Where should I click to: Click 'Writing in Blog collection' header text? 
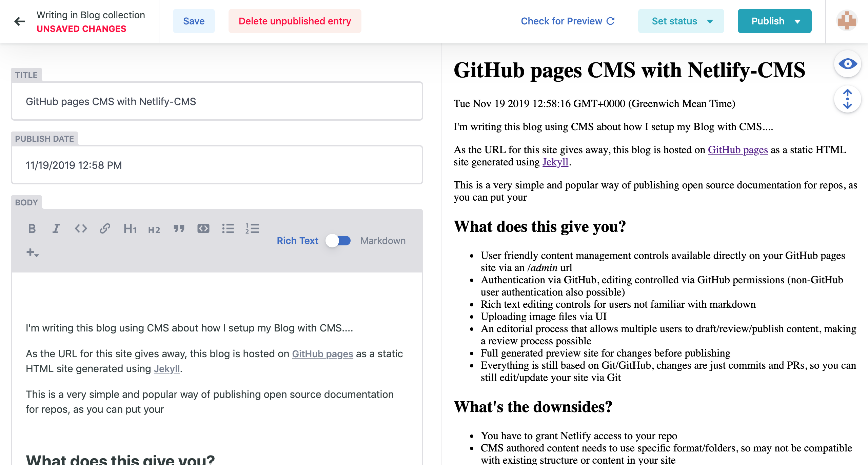pyautogui.click(x=91, y=15)
